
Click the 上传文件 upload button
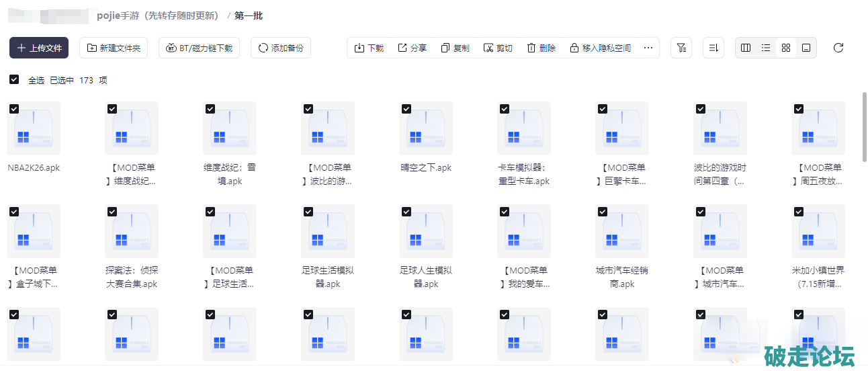tap(39, 48)
